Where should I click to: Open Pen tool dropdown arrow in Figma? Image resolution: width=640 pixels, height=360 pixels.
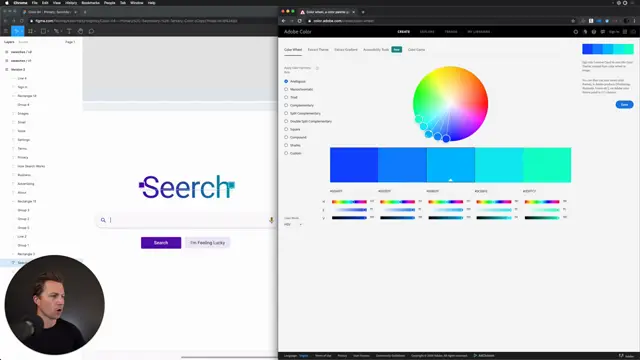61,31
